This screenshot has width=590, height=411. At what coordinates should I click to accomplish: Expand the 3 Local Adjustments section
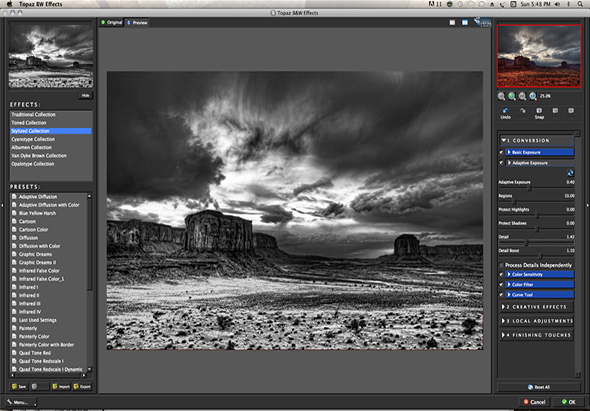pyautogui.click(x=537, y=321)
